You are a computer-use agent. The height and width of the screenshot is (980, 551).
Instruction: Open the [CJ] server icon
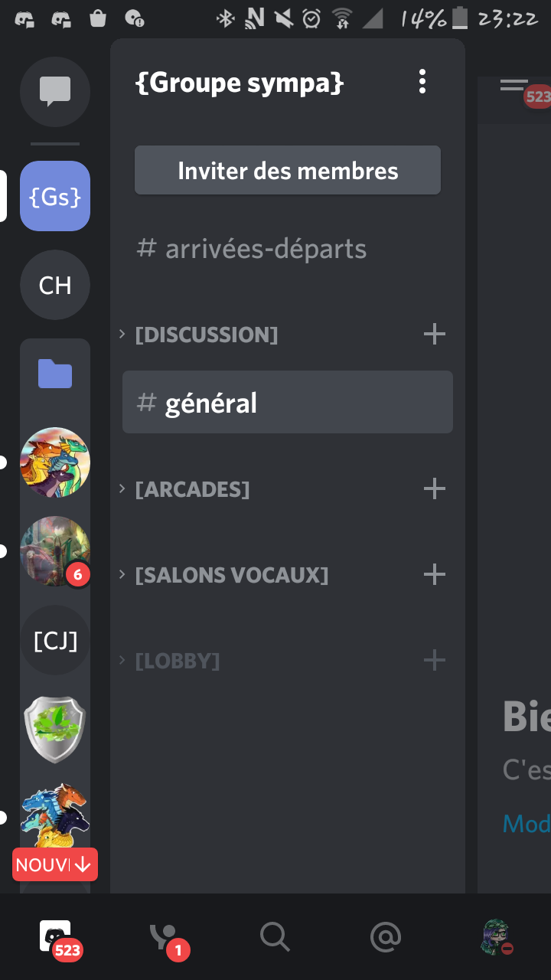pyautogui.click(x=55, y=640)
